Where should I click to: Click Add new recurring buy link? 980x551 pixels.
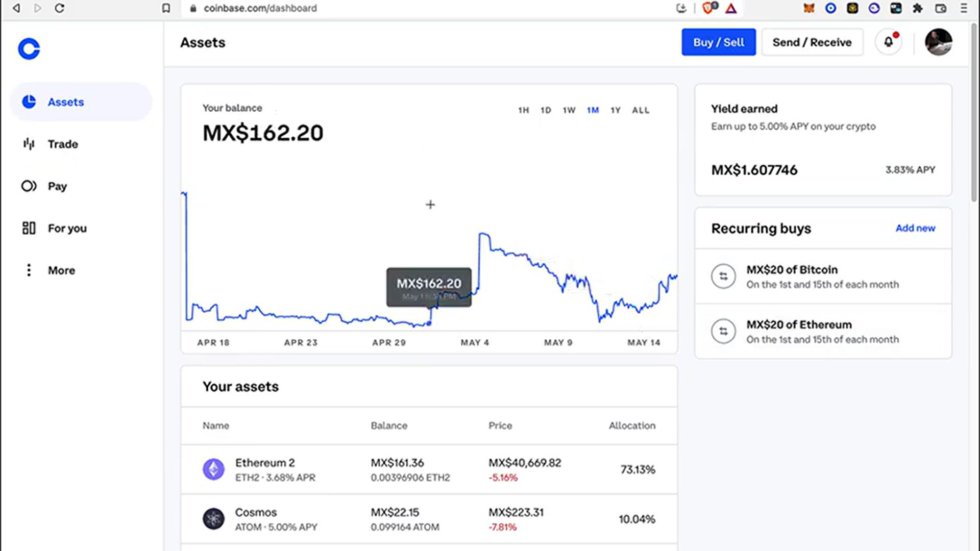[x=915, y=228]
